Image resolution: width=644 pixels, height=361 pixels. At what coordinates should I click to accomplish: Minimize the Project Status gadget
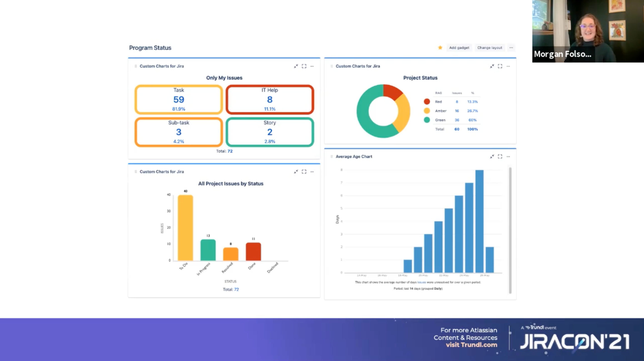click(492, 66)
